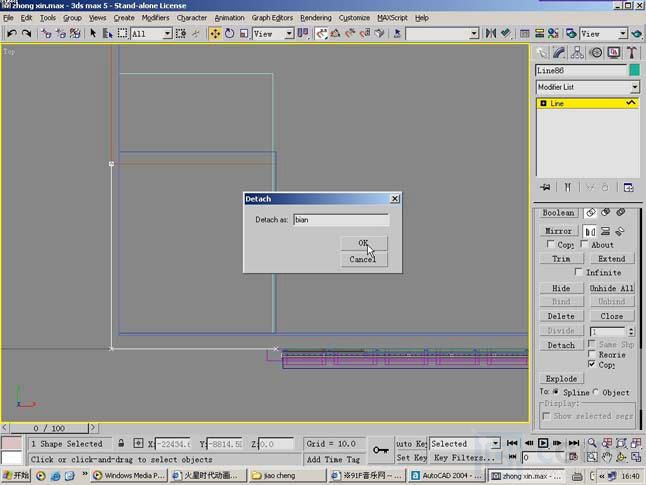
Task: Click the Play Animation button
Action: pyautogui.click(x=543, y=443)
